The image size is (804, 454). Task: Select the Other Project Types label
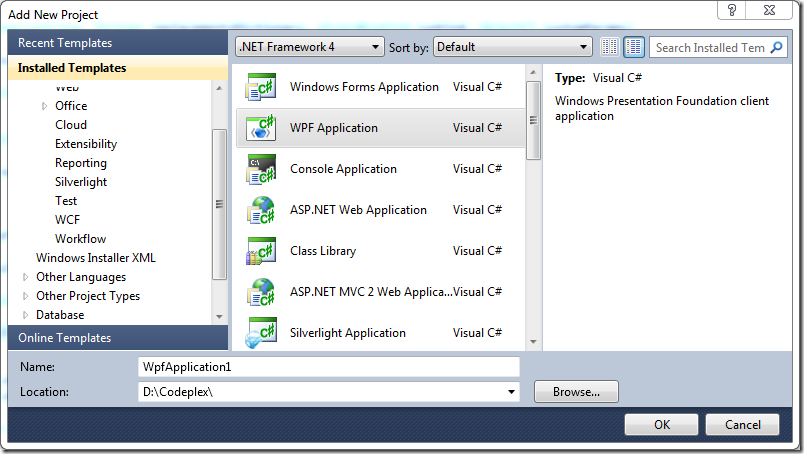click(x=88, y=296)
